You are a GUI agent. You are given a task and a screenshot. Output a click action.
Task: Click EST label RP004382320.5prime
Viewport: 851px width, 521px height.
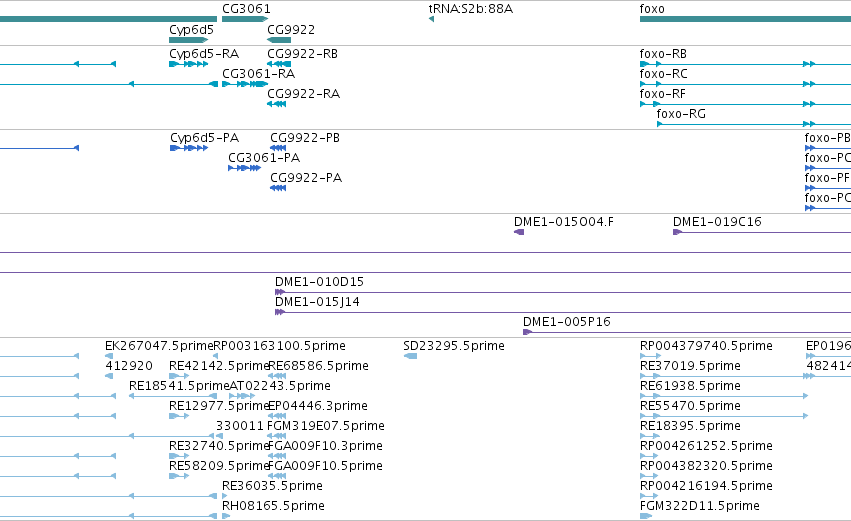tap(706, 466)
